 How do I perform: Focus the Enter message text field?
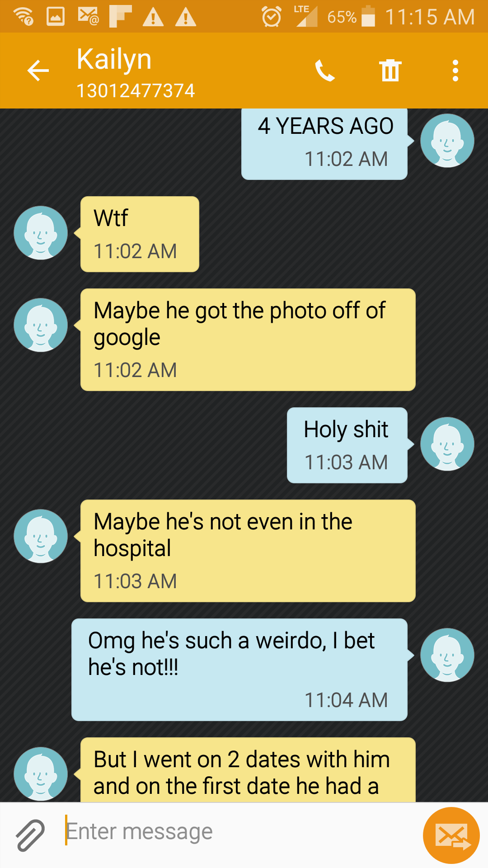239,832
